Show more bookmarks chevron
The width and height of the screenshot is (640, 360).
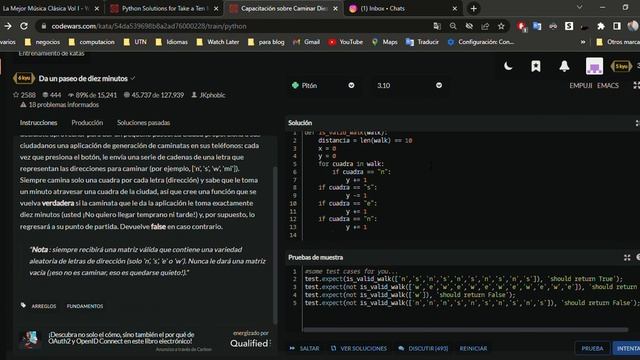tap(583, 42)
